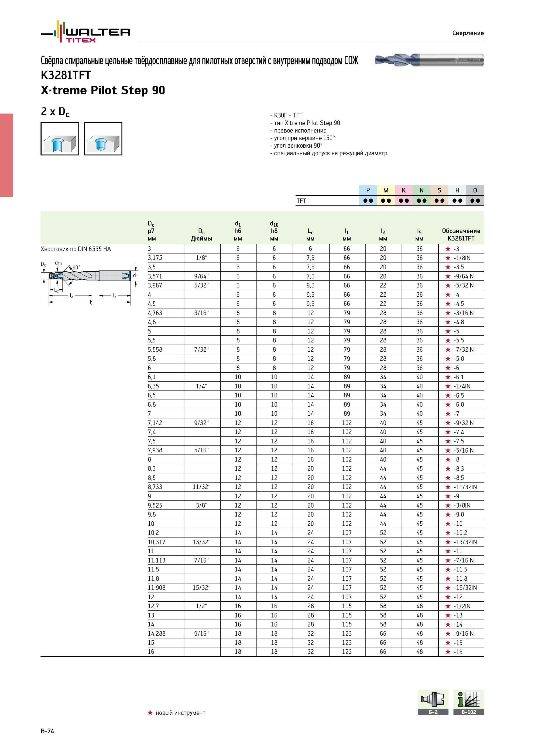Click the red star beside designation -7.4
The image size is (535, 756).
pos(448,432)
